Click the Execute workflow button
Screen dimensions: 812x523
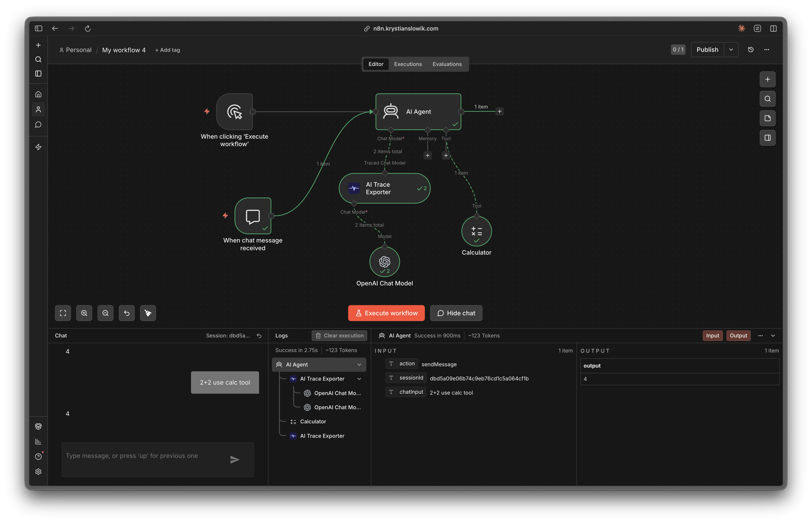[386, 313]
